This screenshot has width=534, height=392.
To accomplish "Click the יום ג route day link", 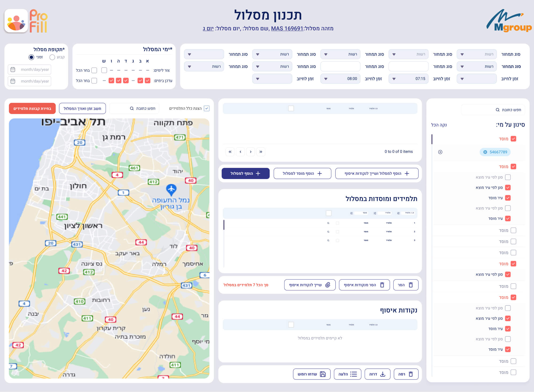I will coord(208,28).
